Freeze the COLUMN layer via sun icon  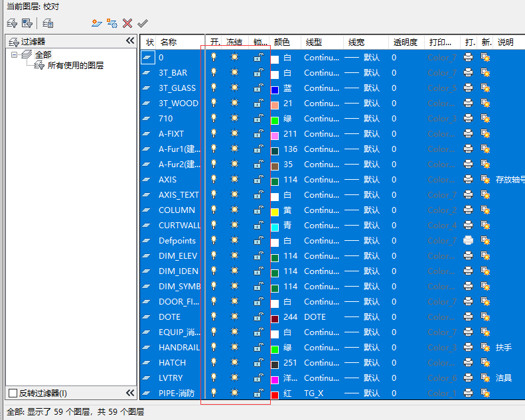pos(234,210)
